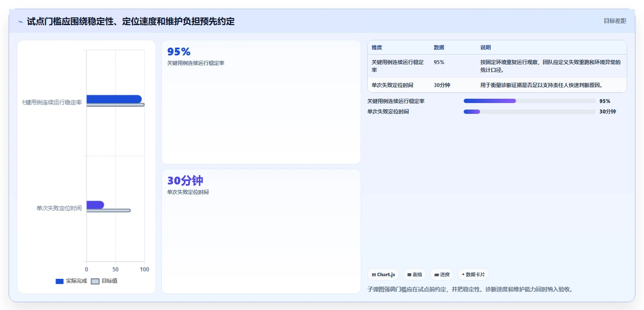The height and width of the screenshot is (310, 644).
Task: Click the 95% value beside progress bar
Action: 605,101
